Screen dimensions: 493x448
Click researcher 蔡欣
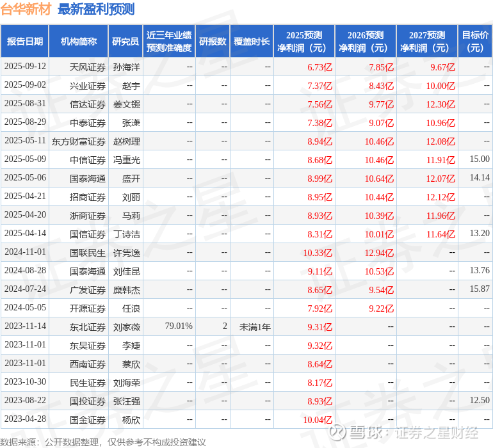click(x=131, y=364)
